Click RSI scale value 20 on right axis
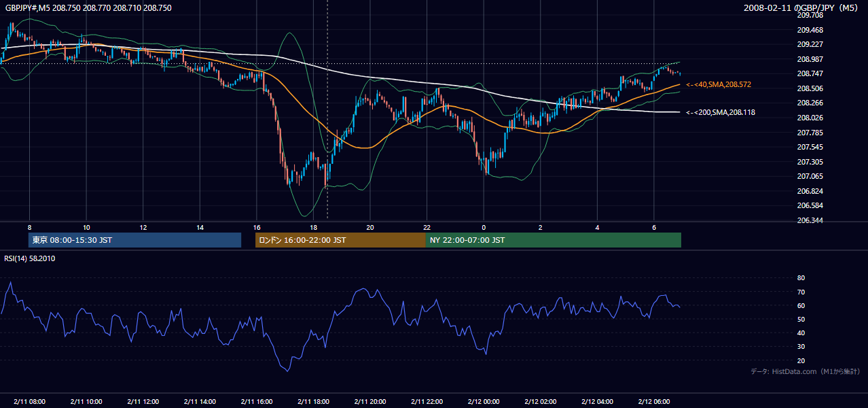868x408 pixels. (x=801, y=360)
